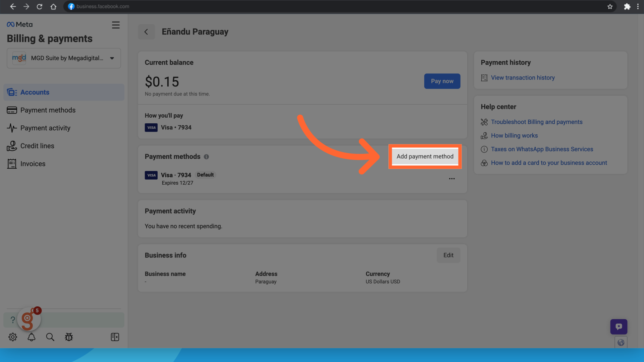Click the Payment methods info icon
Image resolution: width=644 pixels, height=362 pixels.
207,157
